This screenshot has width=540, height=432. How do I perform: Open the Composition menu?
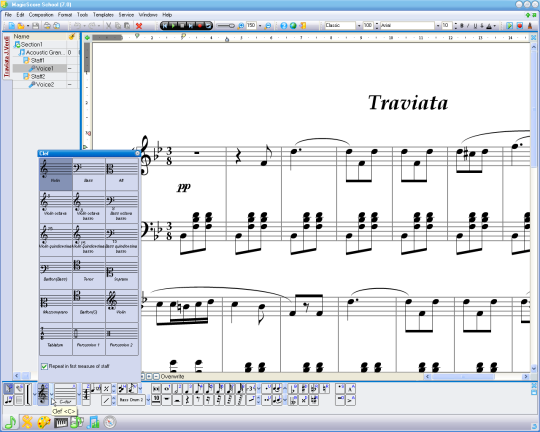(x=41, y=15)
